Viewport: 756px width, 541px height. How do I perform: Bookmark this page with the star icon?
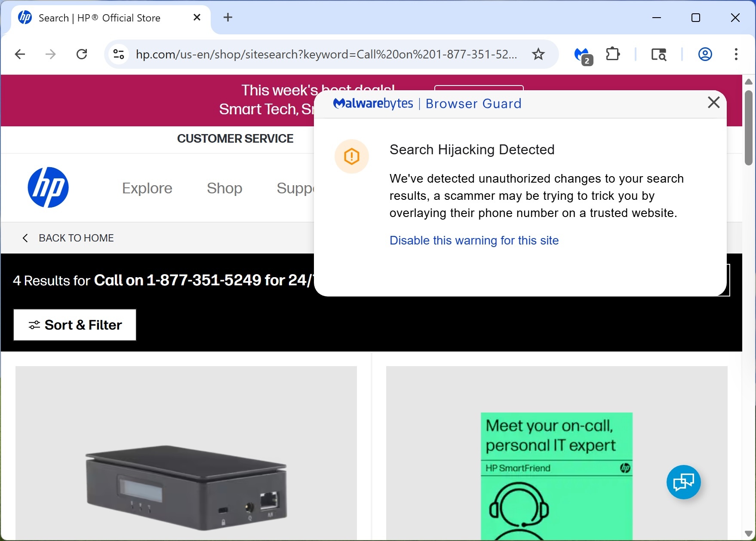(538, 54)
